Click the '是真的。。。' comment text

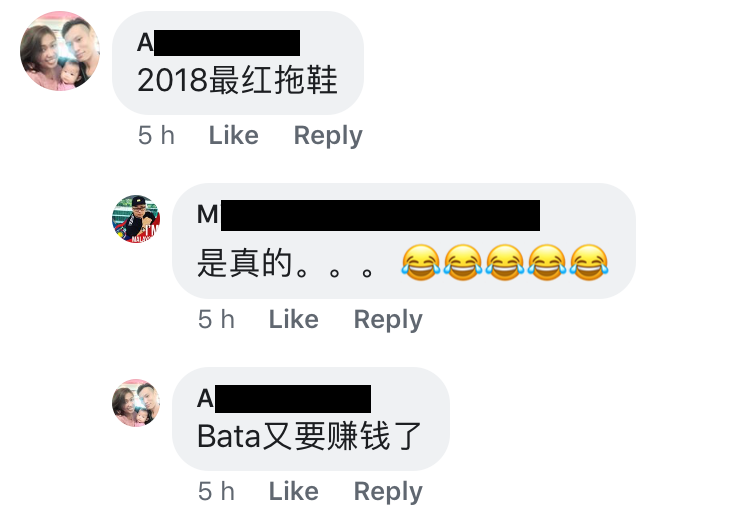[x=285, y=263]
